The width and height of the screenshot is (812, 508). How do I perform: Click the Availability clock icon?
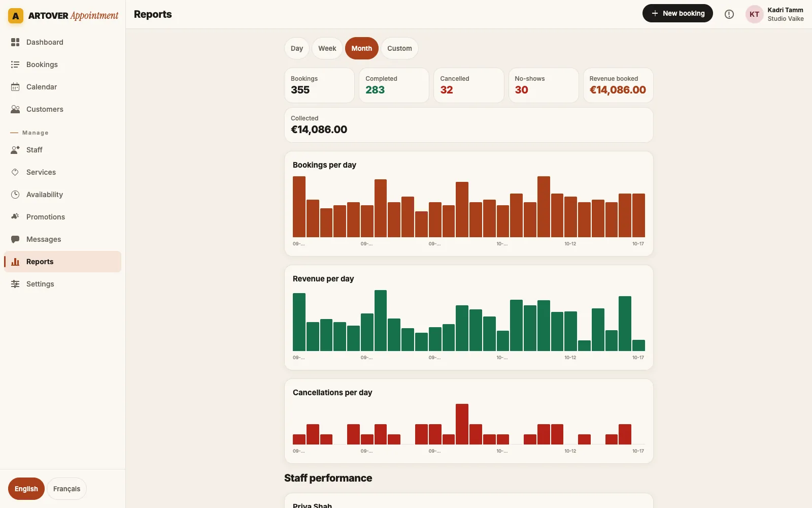(x=15, y=195)
